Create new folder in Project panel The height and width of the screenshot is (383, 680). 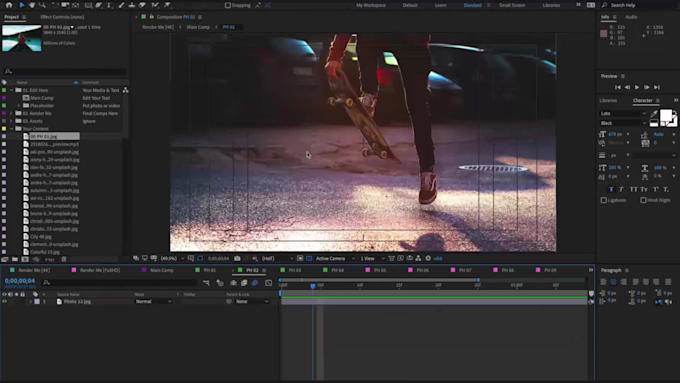15,259
